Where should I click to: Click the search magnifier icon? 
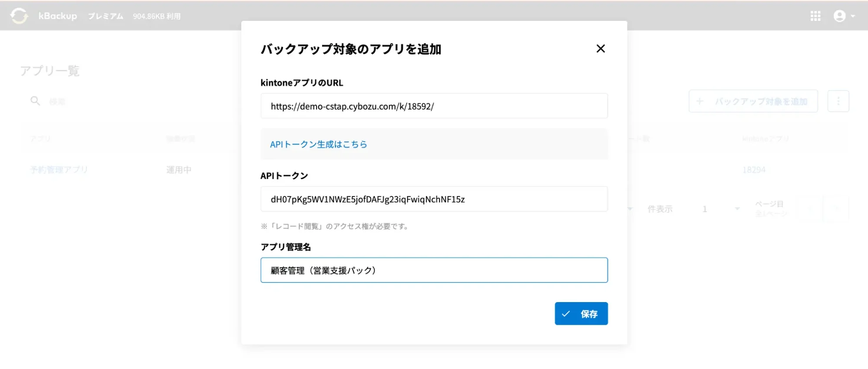(35, 101)
